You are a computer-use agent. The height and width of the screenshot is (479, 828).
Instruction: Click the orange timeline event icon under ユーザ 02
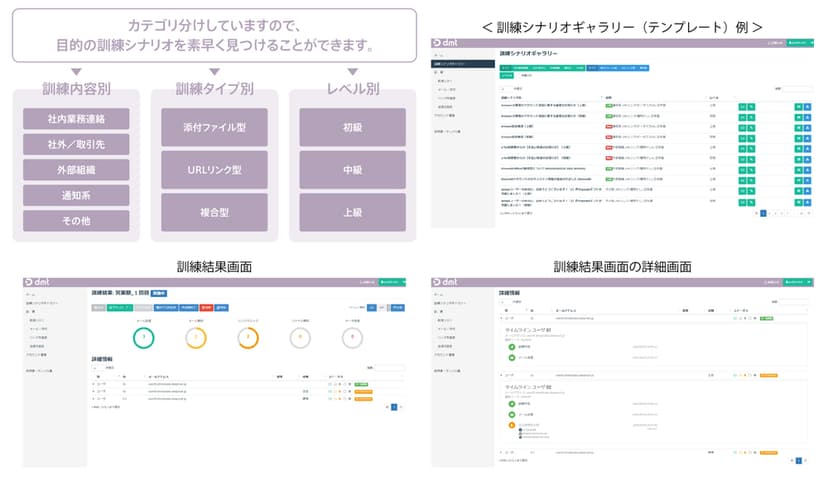[511, 425]
